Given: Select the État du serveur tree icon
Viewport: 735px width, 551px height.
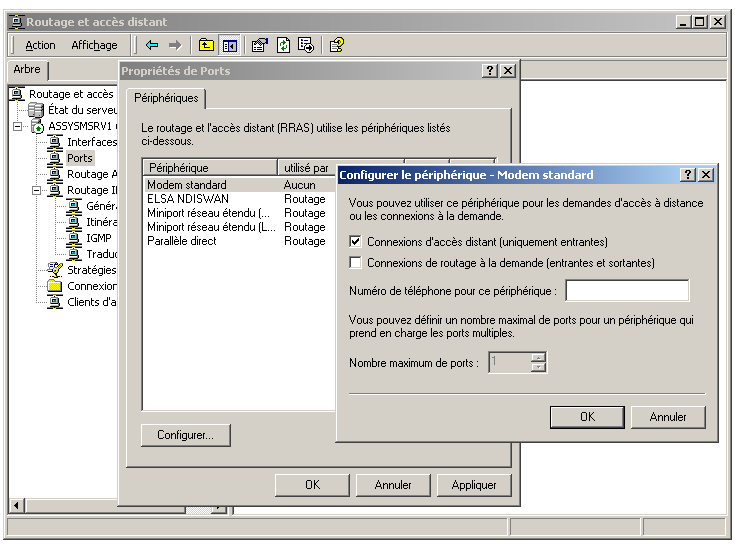Looking at the screenshot, I should [36, 110].
